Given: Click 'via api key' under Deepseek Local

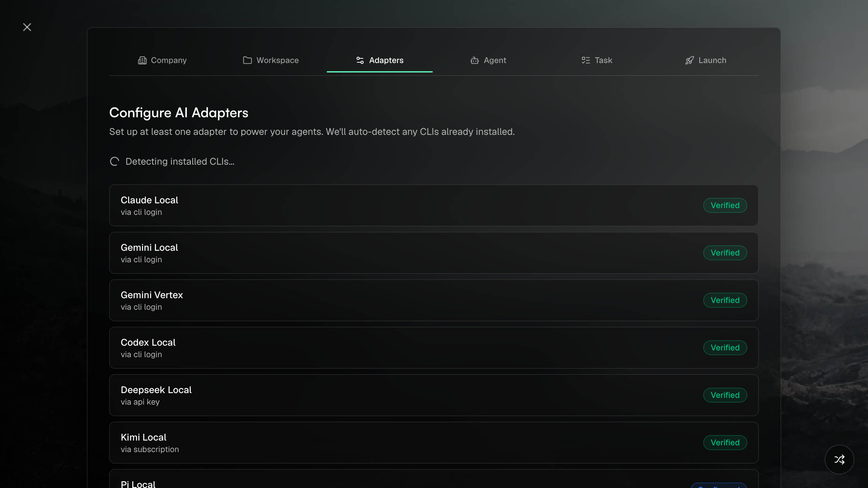Looking at the screenshot, I should [x=140, y=402].
